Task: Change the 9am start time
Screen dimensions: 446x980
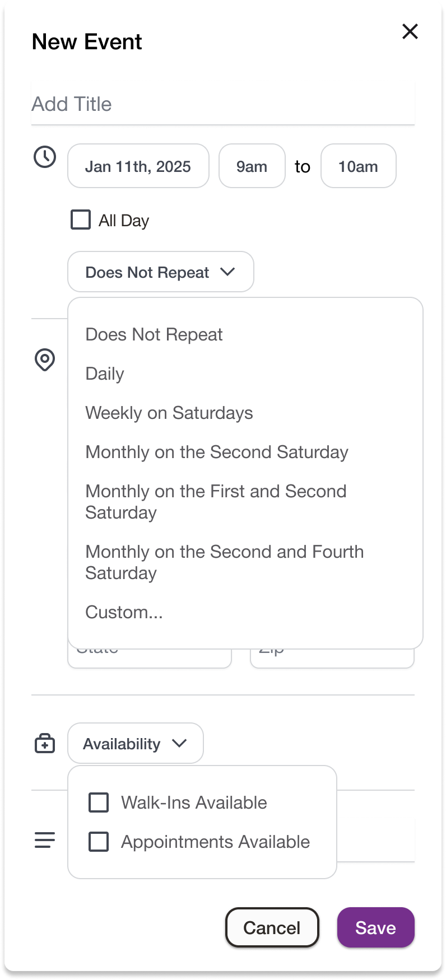Action: pos(252,166)
